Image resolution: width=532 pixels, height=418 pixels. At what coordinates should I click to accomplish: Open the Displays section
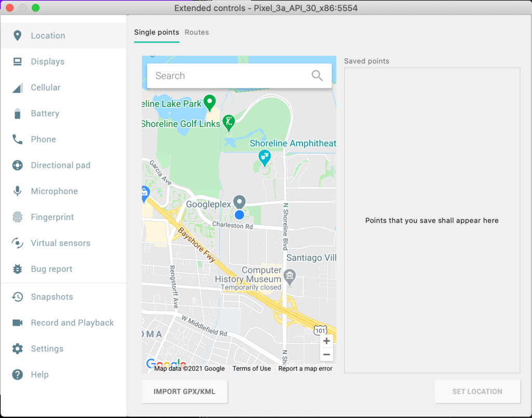click(x=47, y=61)
